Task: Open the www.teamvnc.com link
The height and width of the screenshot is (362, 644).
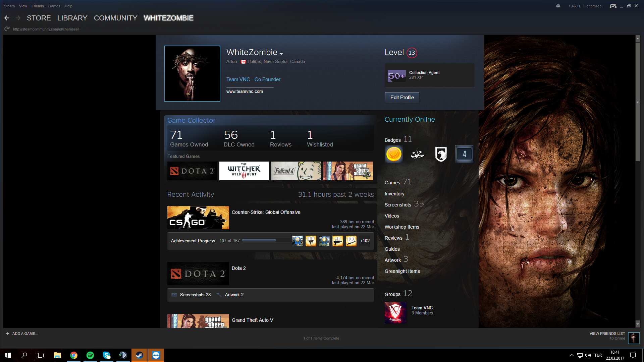Action: point(245,91)
